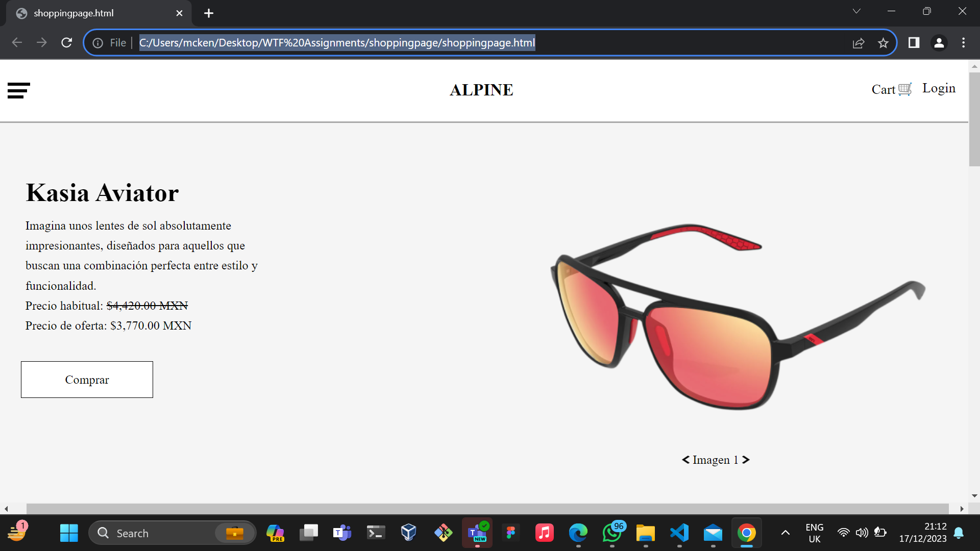Viewport: 980px width, 551px height.
Task: Click the Login menu item
Action: point(939,88)
